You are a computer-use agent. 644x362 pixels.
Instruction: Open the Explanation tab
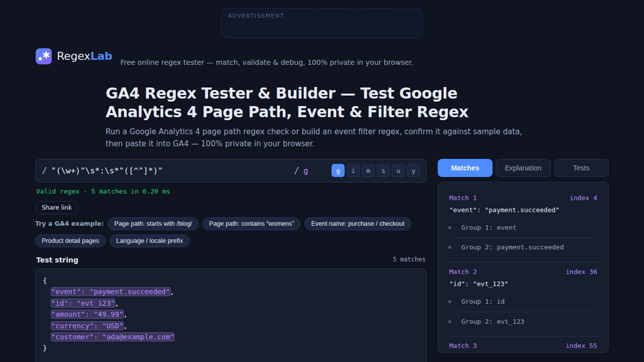(x=523, y=168)
